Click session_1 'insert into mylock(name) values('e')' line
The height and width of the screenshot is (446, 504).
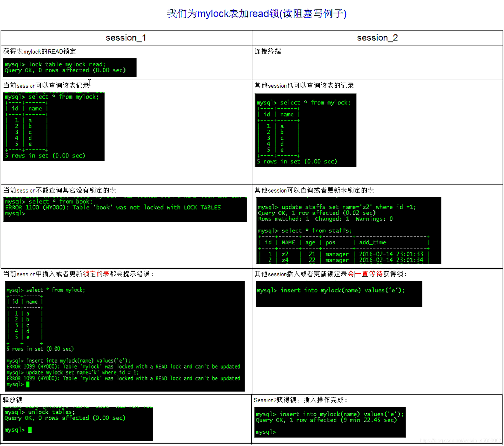pos(68,361)
